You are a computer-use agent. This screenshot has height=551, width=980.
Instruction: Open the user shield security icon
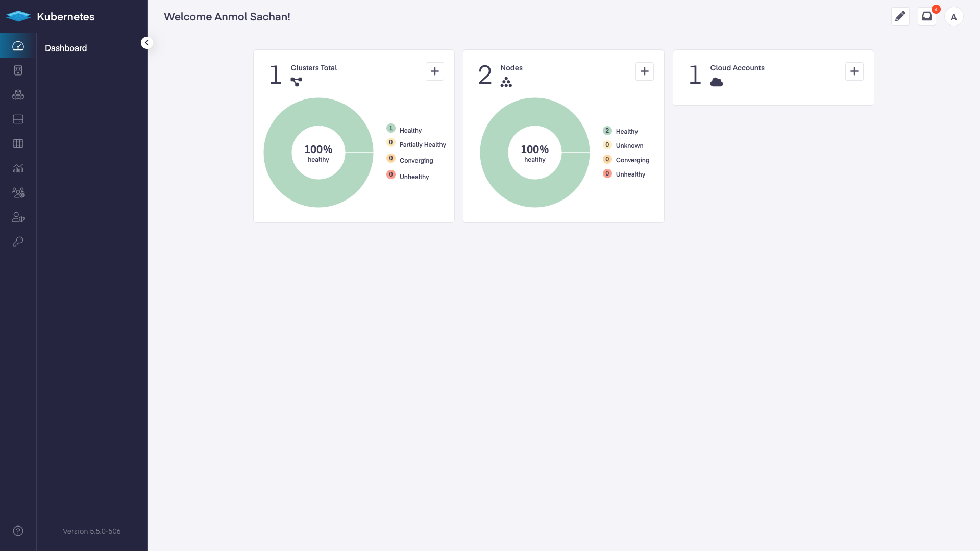coord(18,217)
